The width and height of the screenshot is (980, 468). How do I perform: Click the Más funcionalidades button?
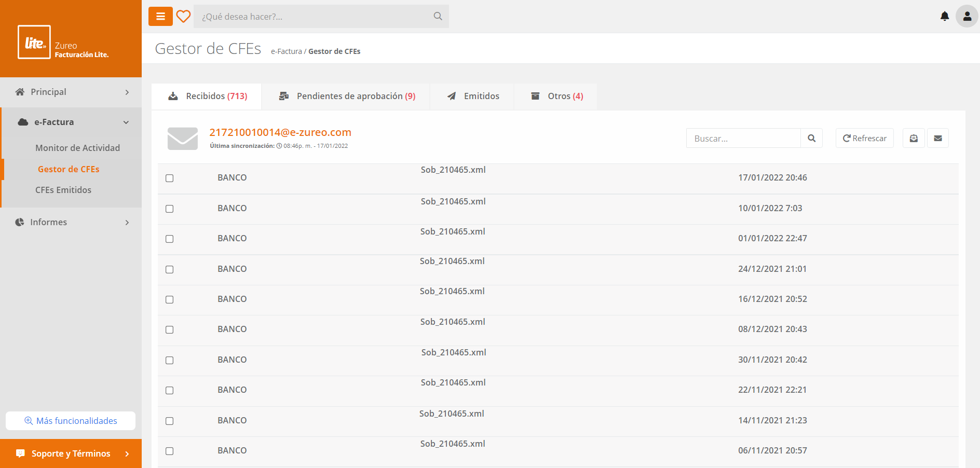[71, 421]
